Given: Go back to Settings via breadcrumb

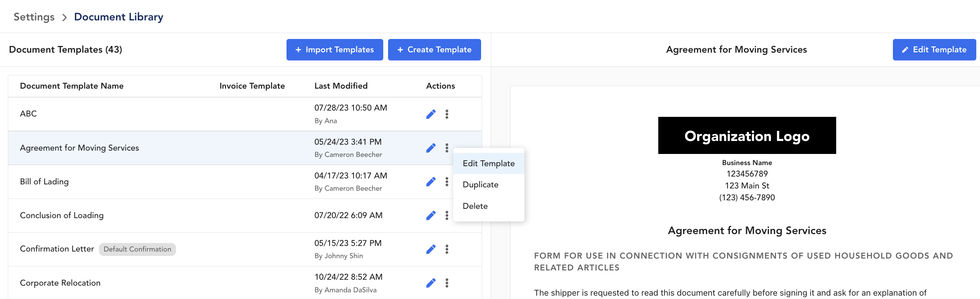Looking at the screenshot, I should pos(34,17).
